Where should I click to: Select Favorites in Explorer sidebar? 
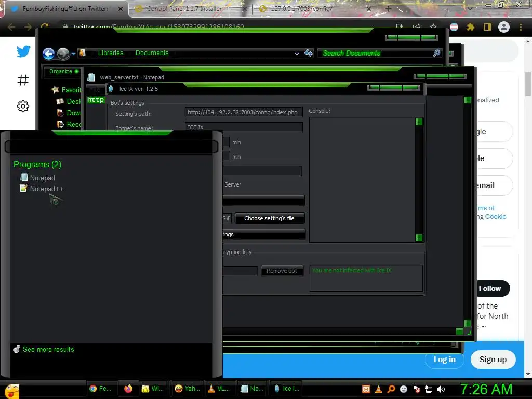pos(67,90)
